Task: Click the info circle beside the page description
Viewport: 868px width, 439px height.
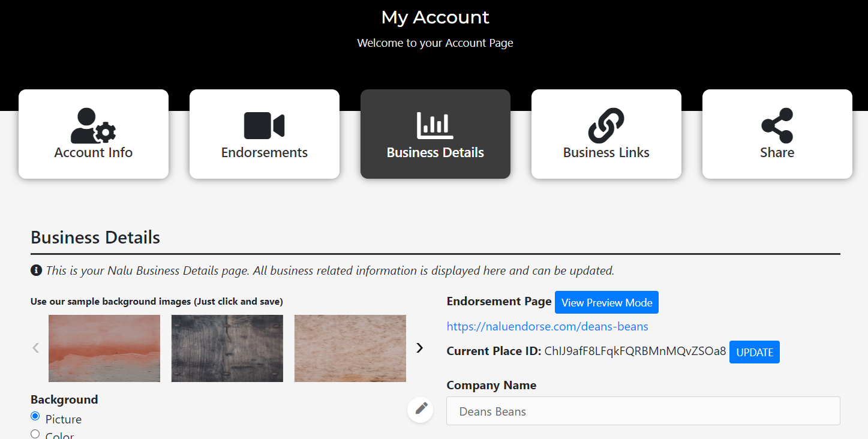Action: tap(36, 270)
